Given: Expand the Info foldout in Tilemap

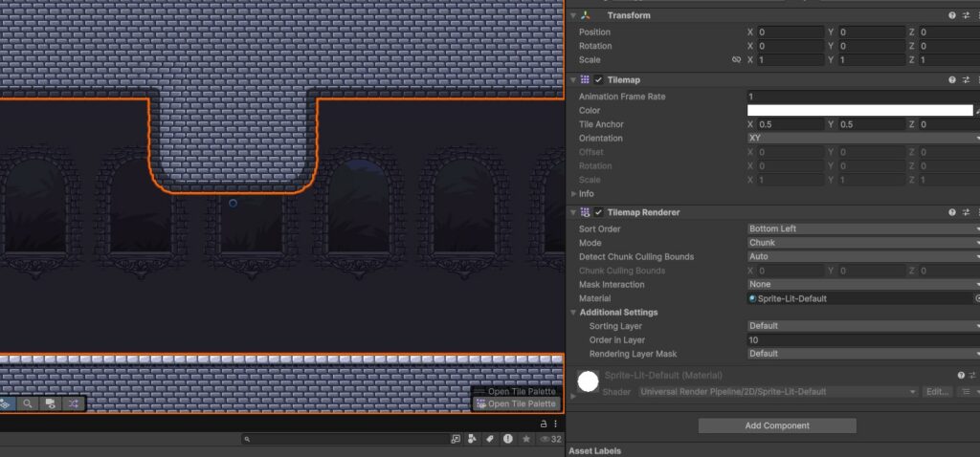Looking at the screenshot, I should (573, 193).
